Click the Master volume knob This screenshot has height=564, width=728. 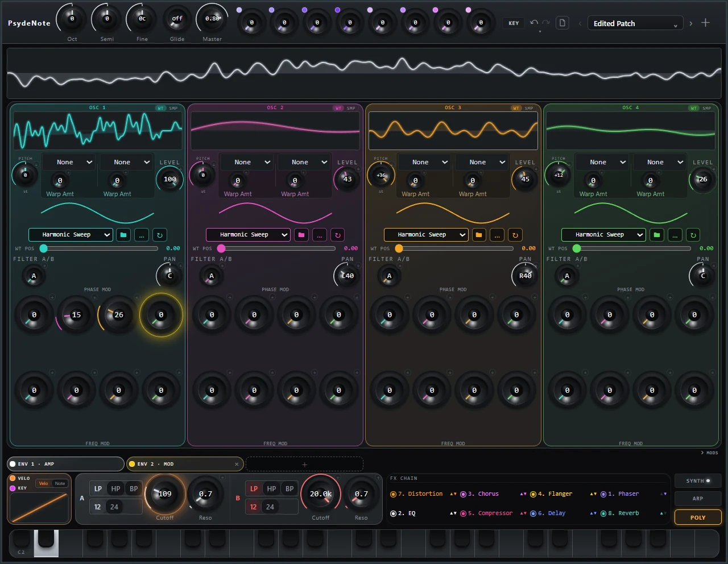click(212, 19)
